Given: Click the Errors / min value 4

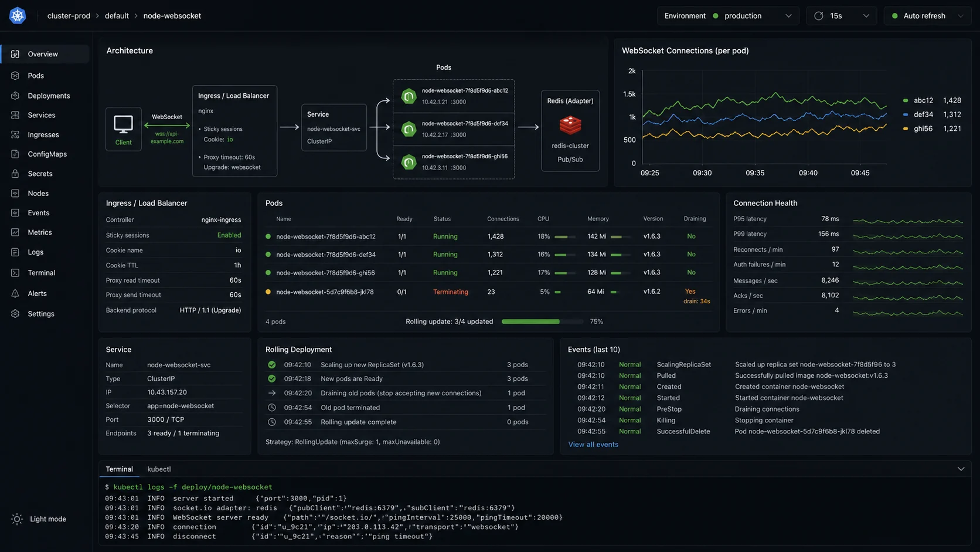Looking at the screenshot, I should point(836,311).
